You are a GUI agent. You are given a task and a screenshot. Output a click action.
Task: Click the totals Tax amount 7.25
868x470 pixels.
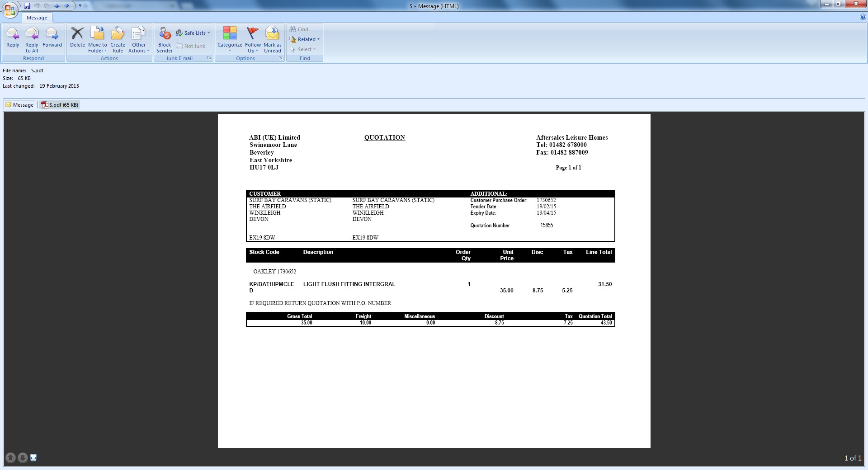(568, 323)
